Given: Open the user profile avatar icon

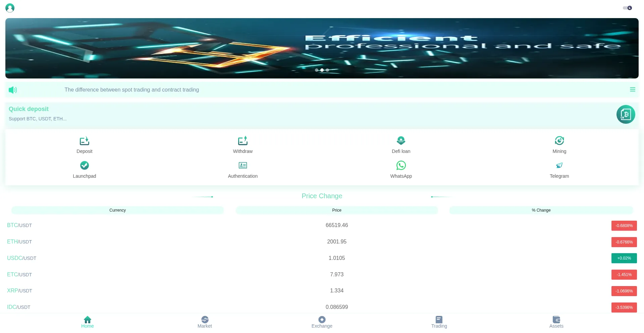Looking at the screenshot, I should pyautogui.click(x=10, y=8).
